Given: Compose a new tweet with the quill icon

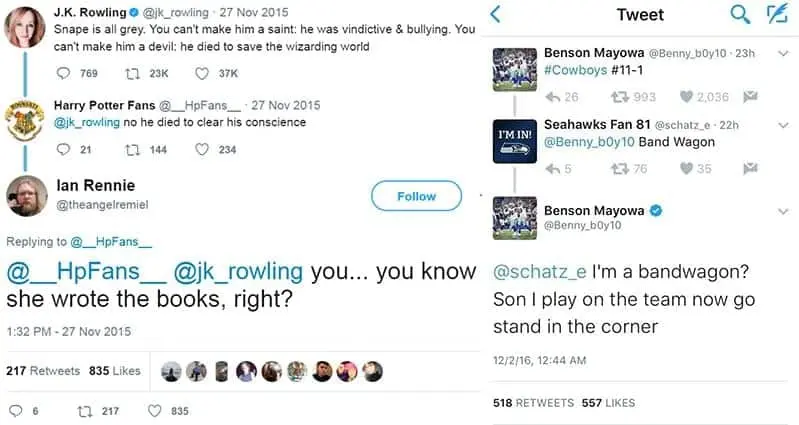Looking at the screenshot, I should tap(775, 14).
